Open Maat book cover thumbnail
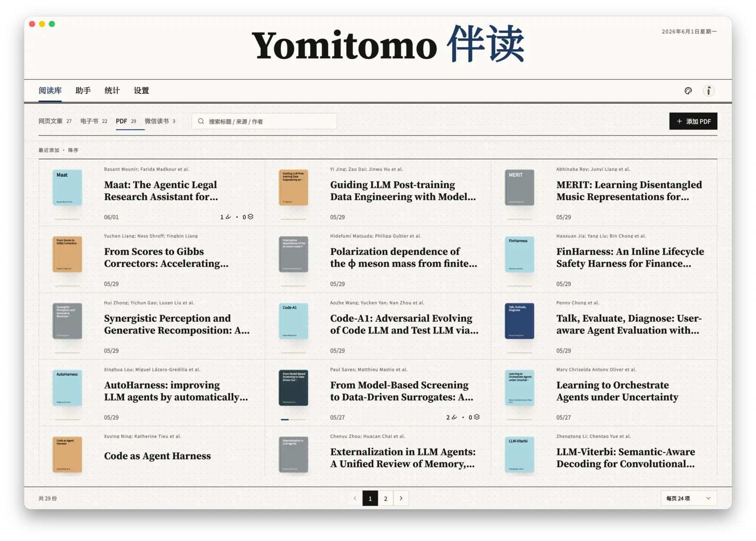Screen dimensions: 756x541 (x=67, y=187)
